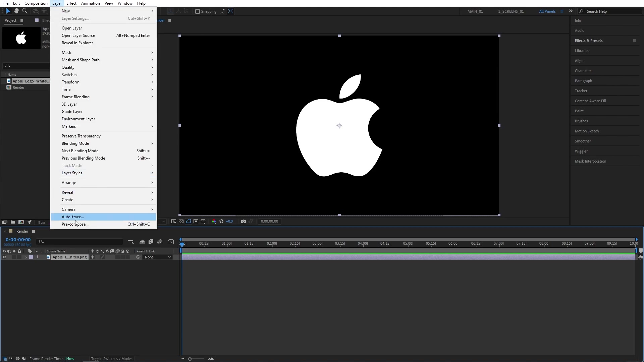Toggle the Transfer Controls pane icon at bottom

coord(11,359)
